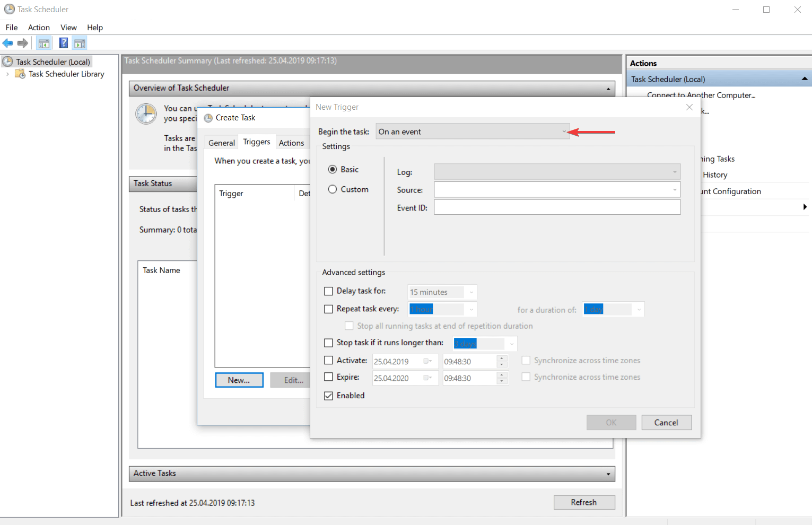Click the Refresh button
812x525 pixels.
584,502
